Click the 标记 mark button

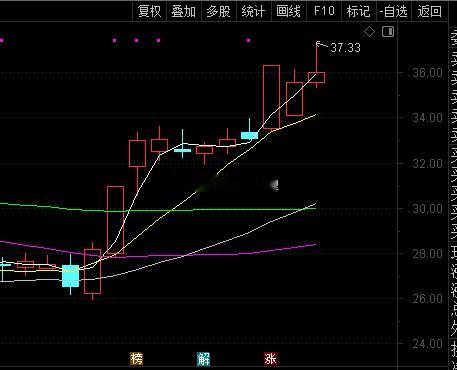click(x=359, y=11)
